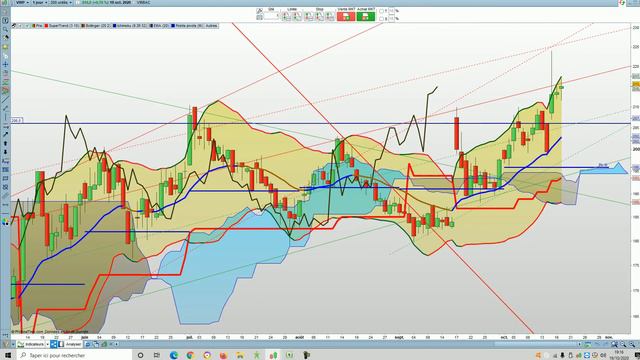Click the blue share icon in bottom toolbar
This screenshot has width=640, height=360.
click(x=53, y=344)
